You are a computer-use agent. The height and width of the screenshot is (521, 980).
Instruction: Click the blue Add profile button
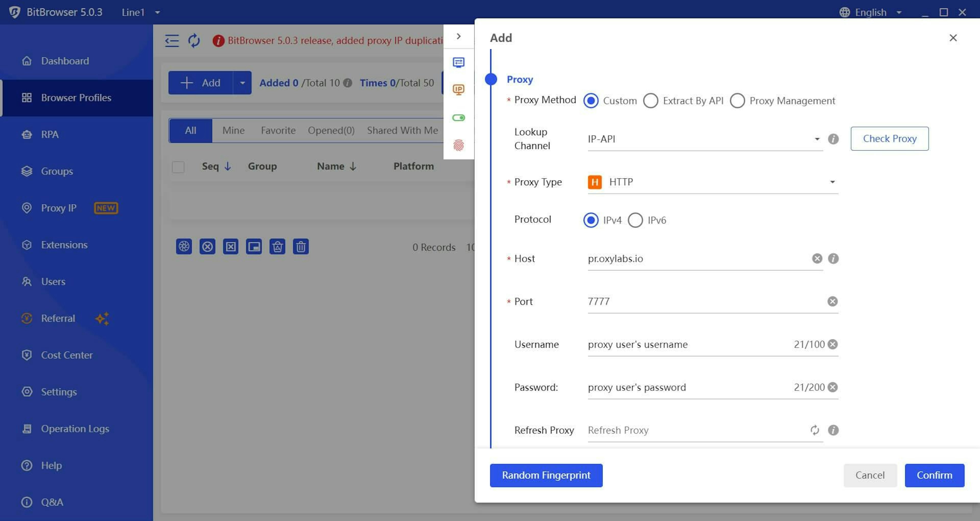click(201, 83)
